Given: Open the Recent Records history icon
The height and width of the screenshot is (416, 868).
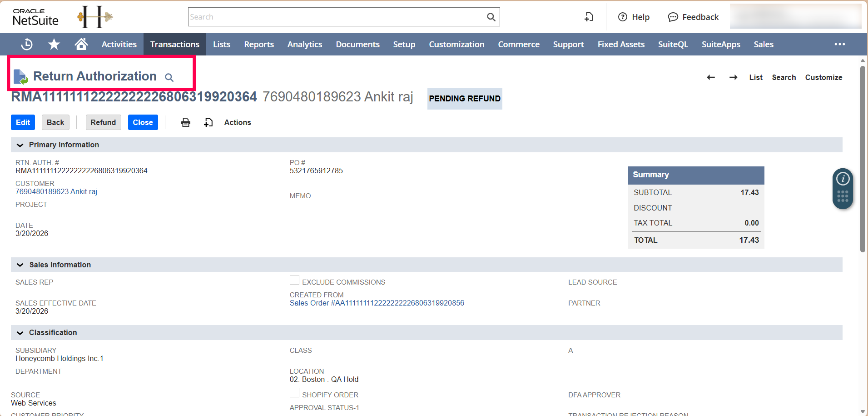Looking at the screenshot, I should pyautogui.click(x=27, y=44).
